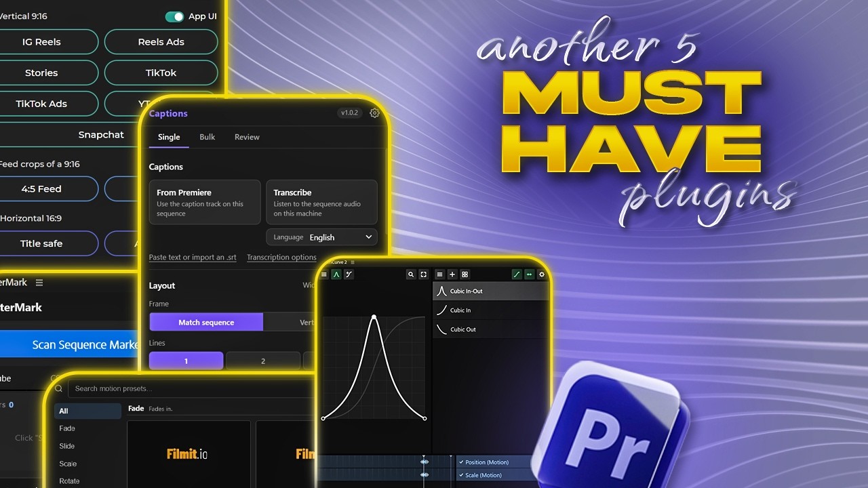This screenshot has width=868, height=488.
Task: Select the Fade presets category
Action: coord(67,428)
